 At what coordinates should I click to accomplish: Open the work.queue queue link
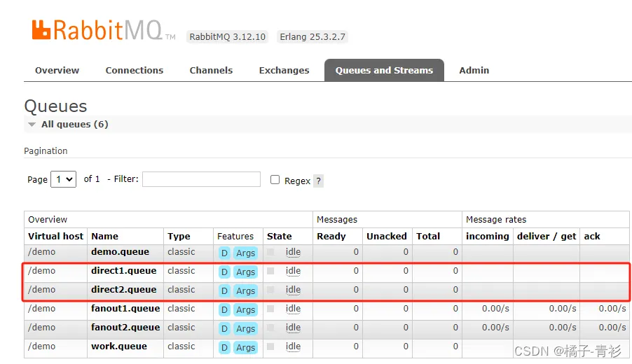click(x=119, y=346)
